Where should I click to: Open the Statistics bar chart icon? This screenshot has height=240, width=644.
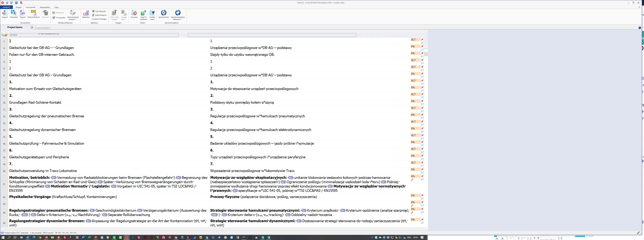[86, 13]
